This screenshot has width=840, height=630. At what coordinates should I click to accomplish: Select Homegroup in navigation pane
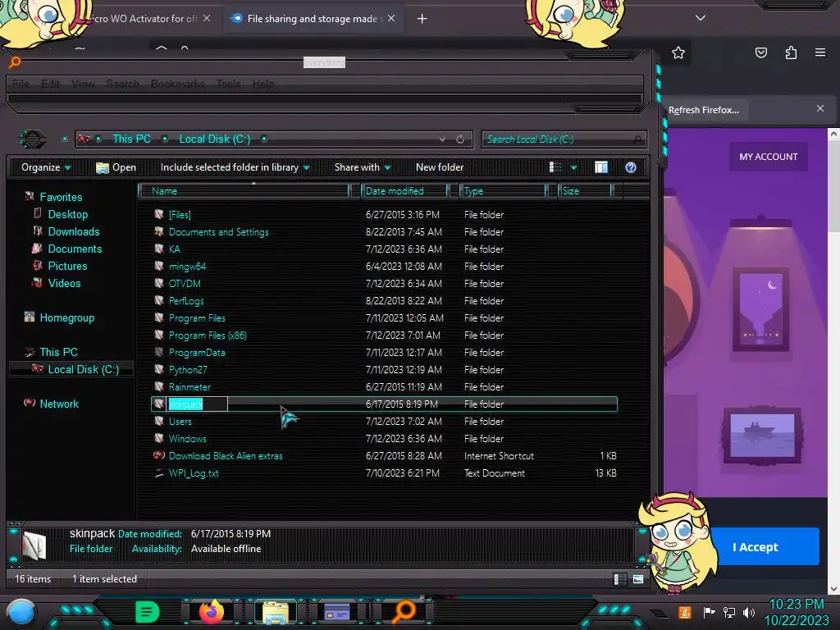[x=66, y=317]
